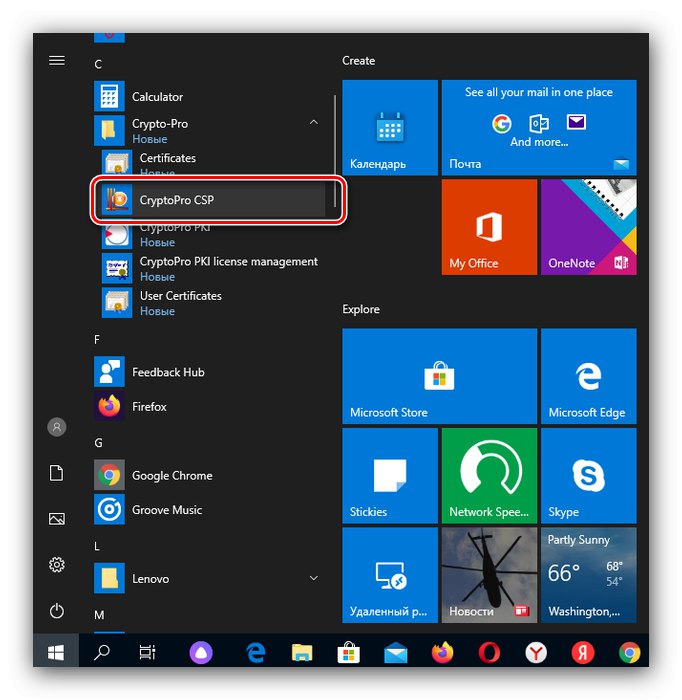
Task: Launch Google Chrome from the app list
Action: coord(209,475)
